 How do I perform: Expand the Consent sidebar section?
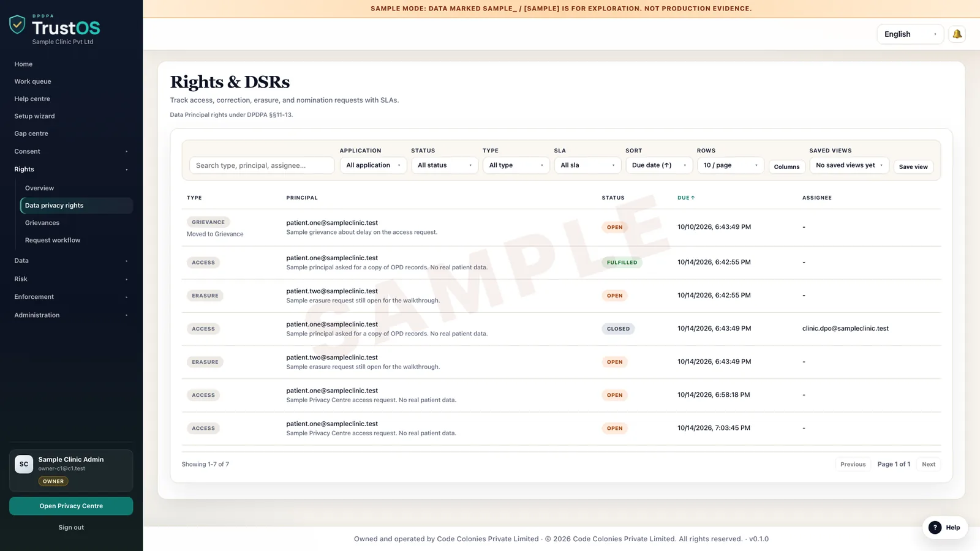pyautogui.click(x=71, y=151)
